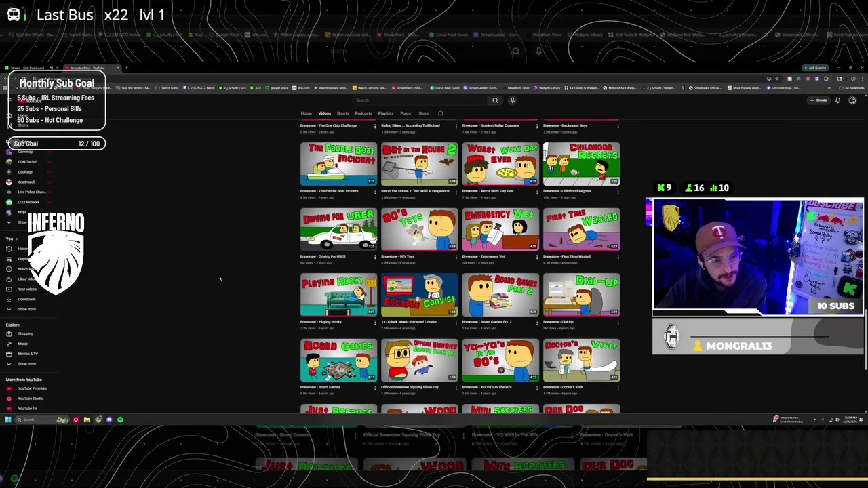Play The Paddle Boat Incident thumbnail
The height and width of the screenshot is (488, 868).
[x=339, y=163]
